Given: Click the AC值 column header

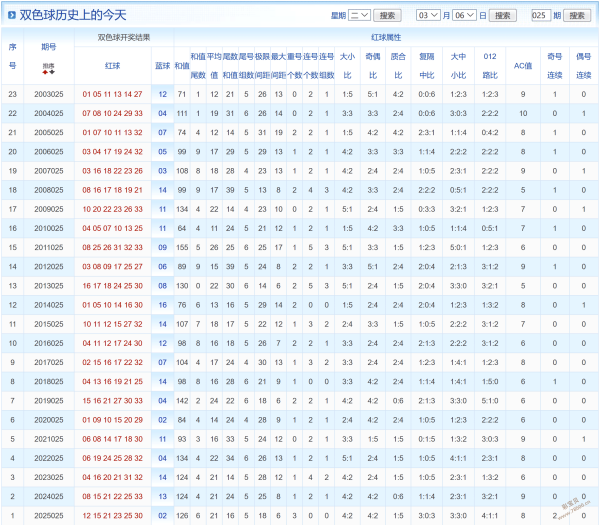Looking at the screenshot, I should click(x=522, y=65).
